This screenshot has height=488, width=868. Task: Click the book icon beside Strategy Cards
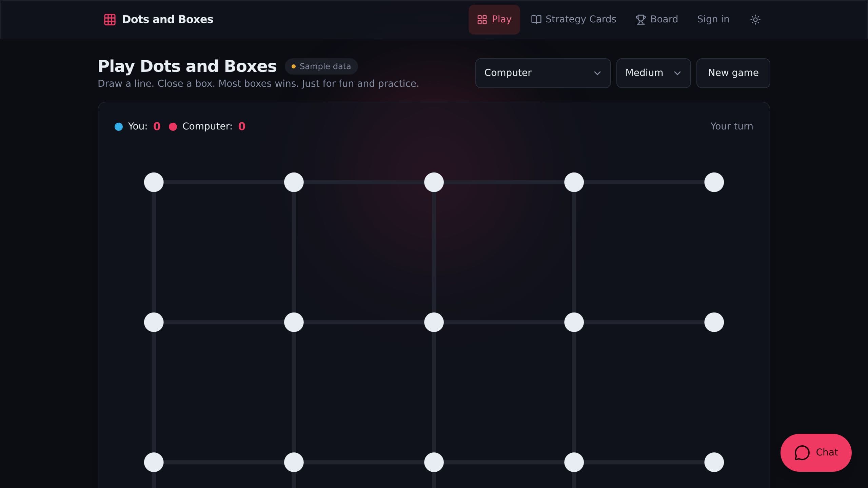pos(536,20)
